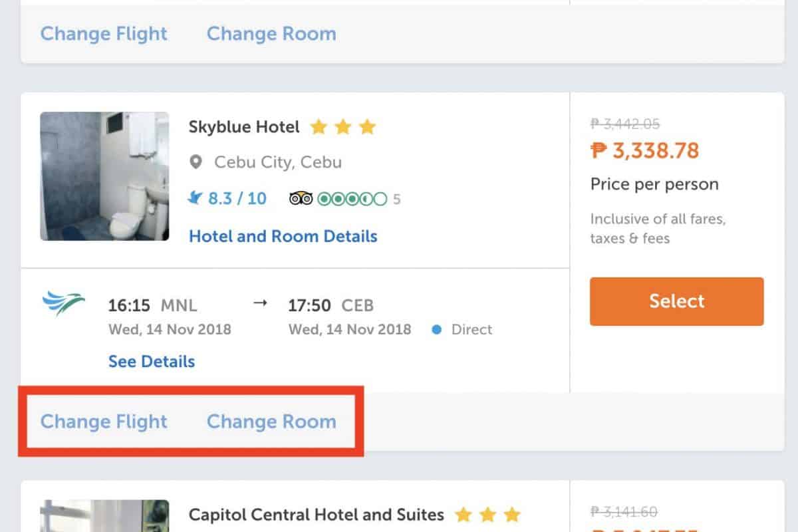Screen dimensions: 798x532
Task: Open the Capitol Central Hotel thumbnail image
Action: tap(104, 517)
